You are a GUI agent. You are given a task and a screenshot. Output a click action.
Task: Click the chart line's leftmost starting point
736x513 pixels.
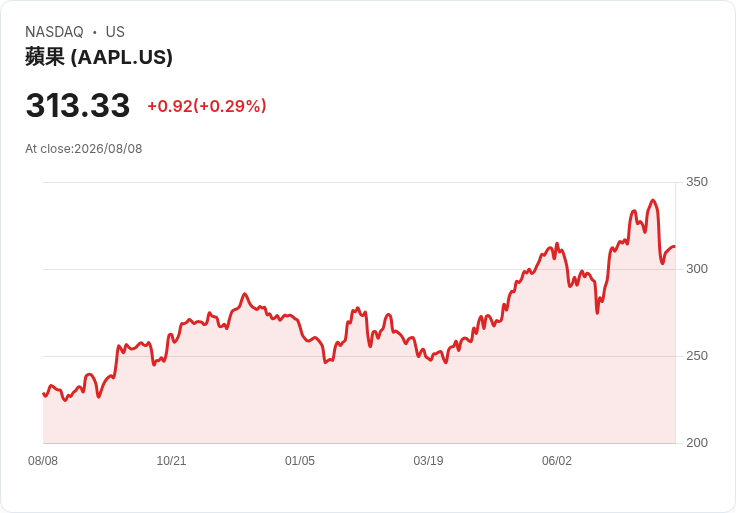(x=44, y=394)
